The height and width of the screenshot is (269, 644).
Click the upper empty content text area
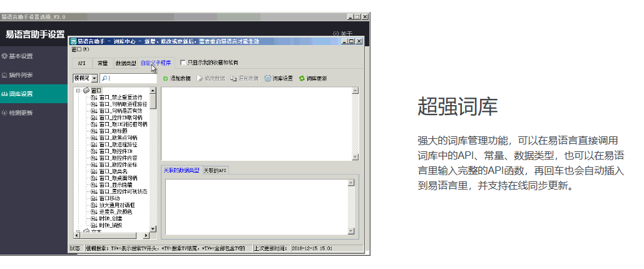257,124
